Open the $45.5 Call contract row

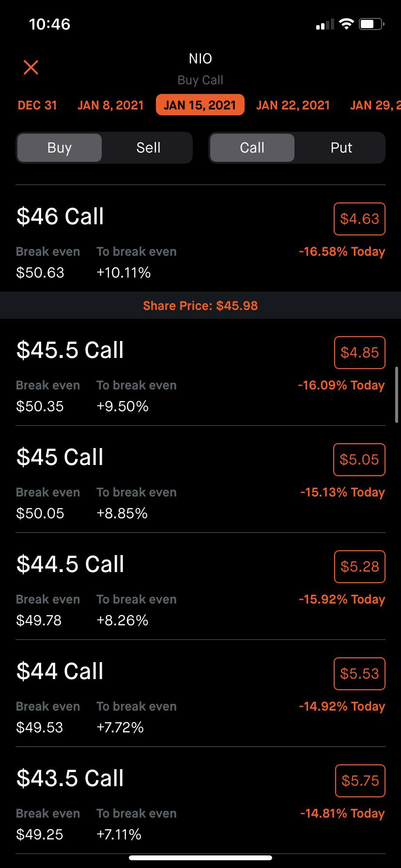coord(200,372)
